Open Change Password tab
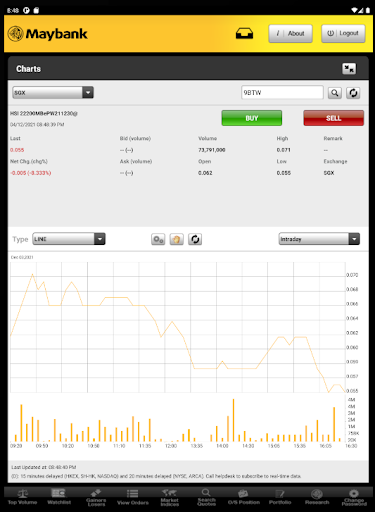 354,498
